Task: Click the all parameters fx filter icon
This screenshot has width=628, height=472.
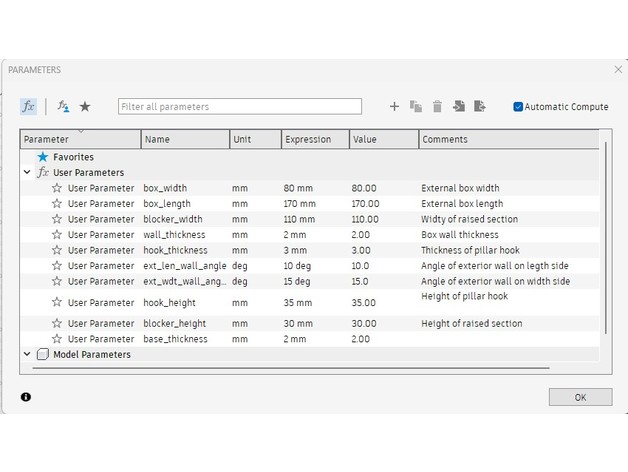Action: coord(28,106)
